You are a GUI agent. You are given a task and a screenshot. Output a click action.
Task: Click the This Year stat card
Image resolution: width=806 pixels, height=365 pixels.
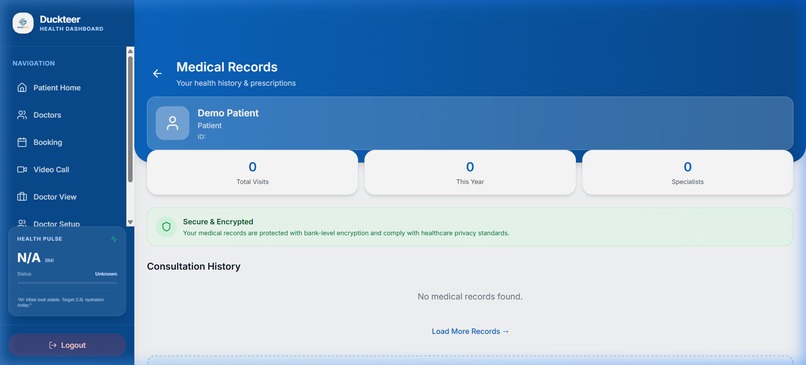click(470, 173)
